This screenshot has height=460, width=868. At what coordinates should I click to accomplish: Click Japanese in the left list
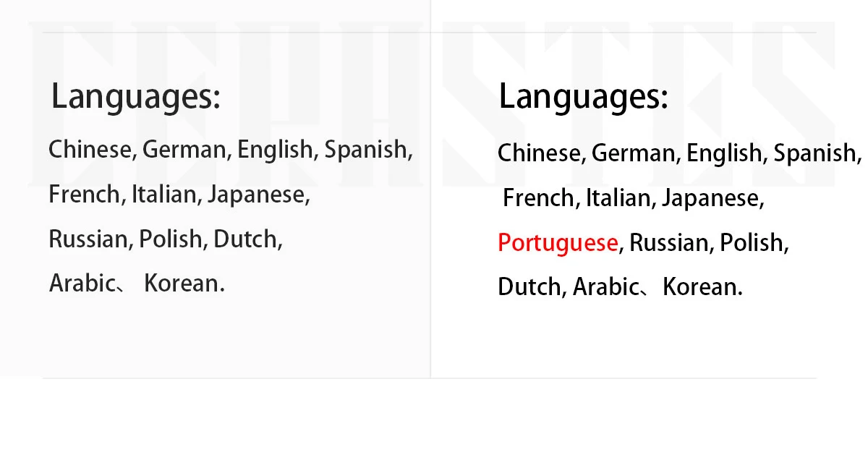[255, 196]
